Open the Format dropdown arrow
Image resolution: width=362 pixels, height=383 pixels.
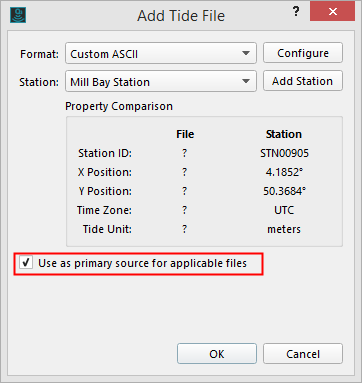(x=246, y=53)
